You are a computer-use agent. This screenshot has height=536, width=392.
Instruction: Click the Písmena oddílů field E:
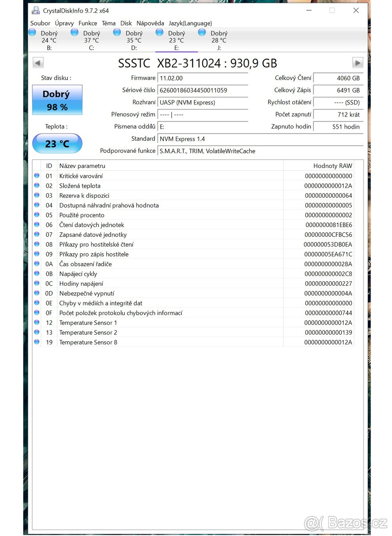(203, 126)
